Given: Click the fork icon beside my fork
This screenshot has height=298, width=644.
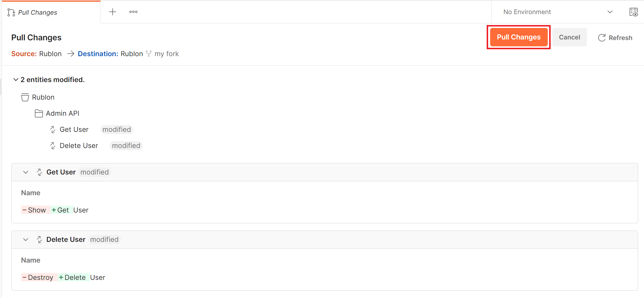Looking at the screenshot, I should pyautogui.click(x=149, y=54).
